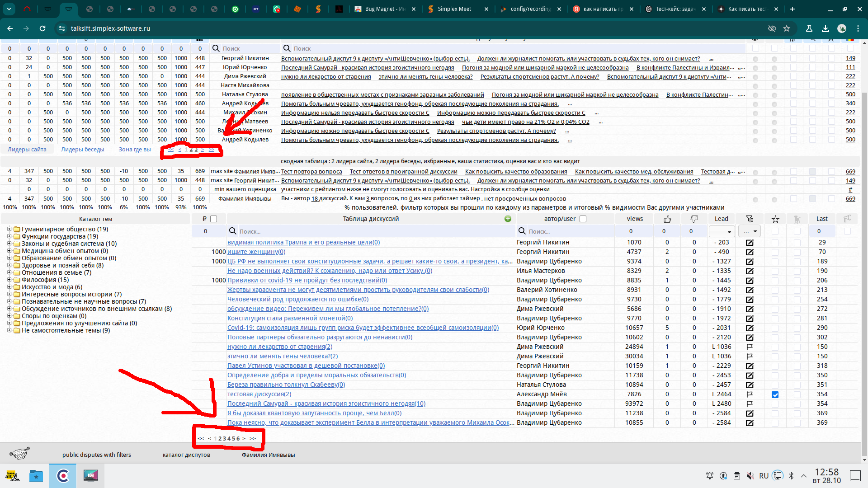Expand the Гуманитарное общество (19) folder
Viewport: 868px width, 488px height.
(x=9, y=229)
